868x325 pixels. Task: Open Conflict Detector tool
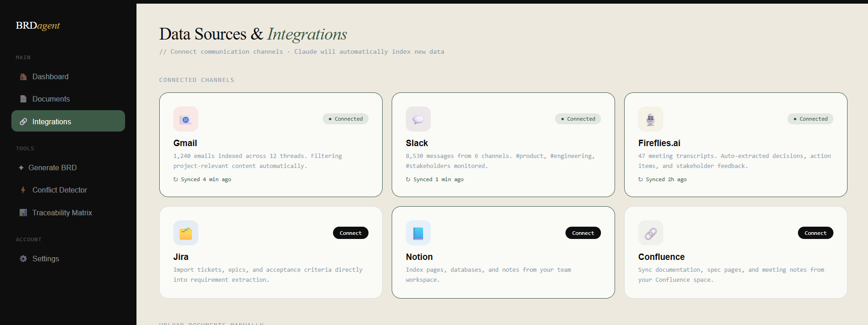click(x=68, y=190)
